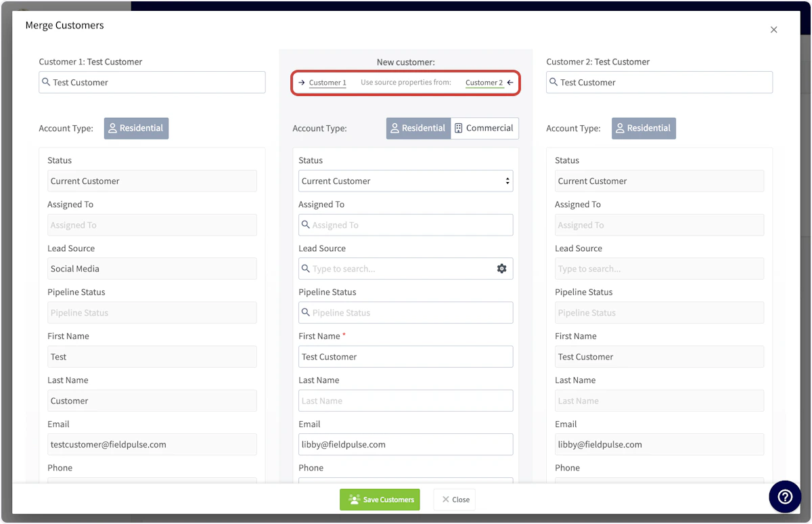Click the help question mark icon
The height and width of the screenshot is (524, 812).
(x=785, y=497)
